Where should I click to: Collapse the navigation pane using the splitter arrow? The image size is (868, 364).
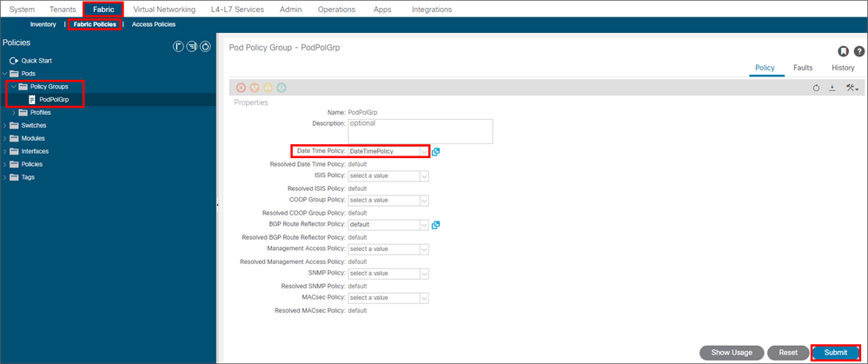(x=217, y=205)
